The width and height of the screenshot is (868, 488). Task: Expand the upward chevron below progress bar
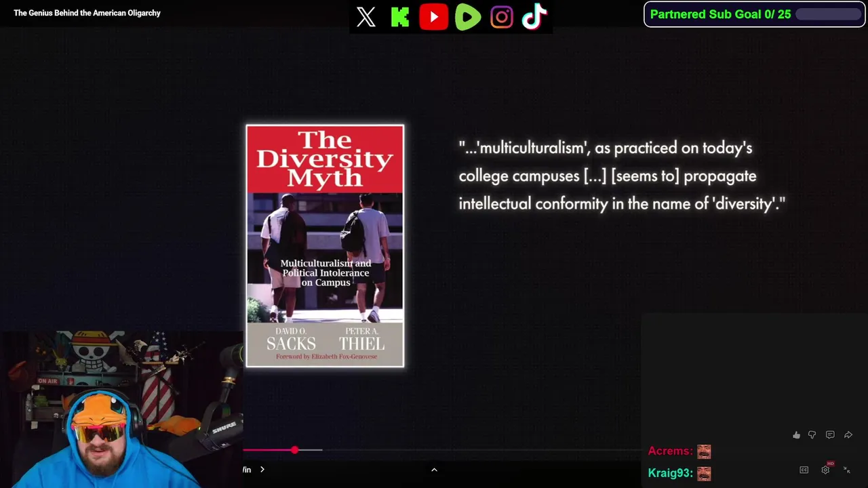click(434, 470)
